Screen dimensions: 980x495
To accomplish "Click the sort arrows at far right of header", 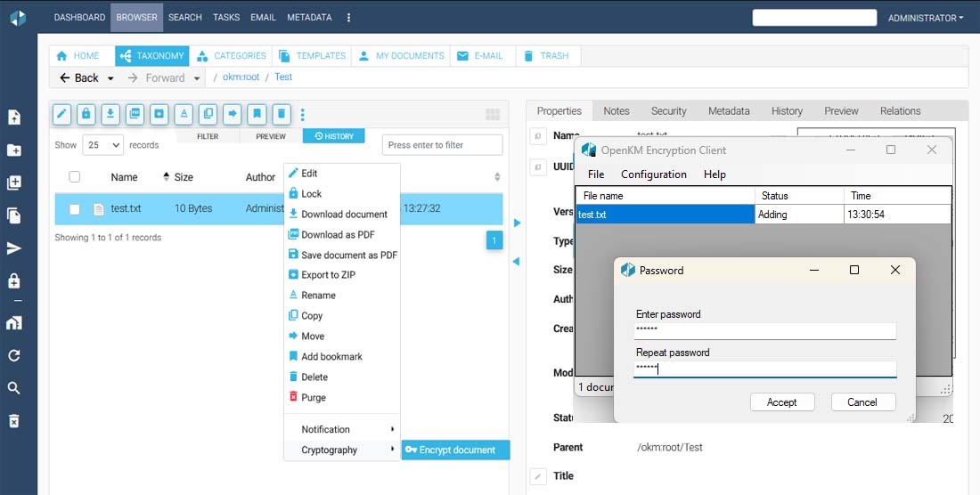I will (x=497, y=176).
